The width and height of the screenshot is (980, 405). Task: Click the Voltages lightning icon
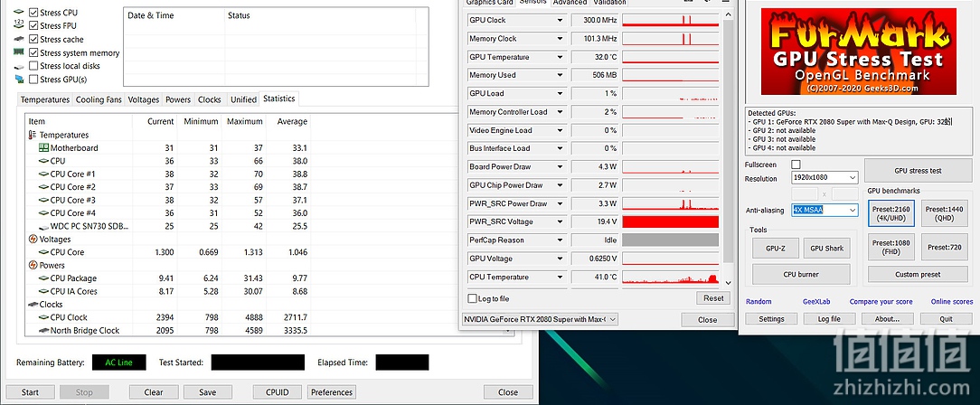click(x=33, y=240)
